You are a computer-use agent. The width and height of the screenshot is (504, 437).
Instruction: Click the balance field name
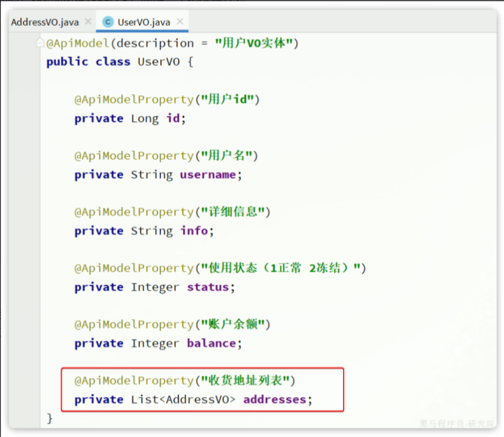point(211,343)
